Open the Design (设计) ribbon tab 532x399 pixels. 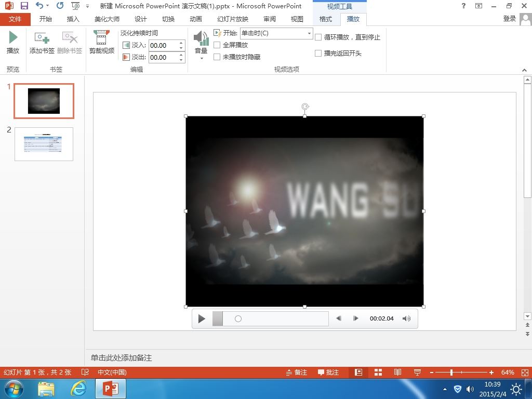[x=140, y=19]
